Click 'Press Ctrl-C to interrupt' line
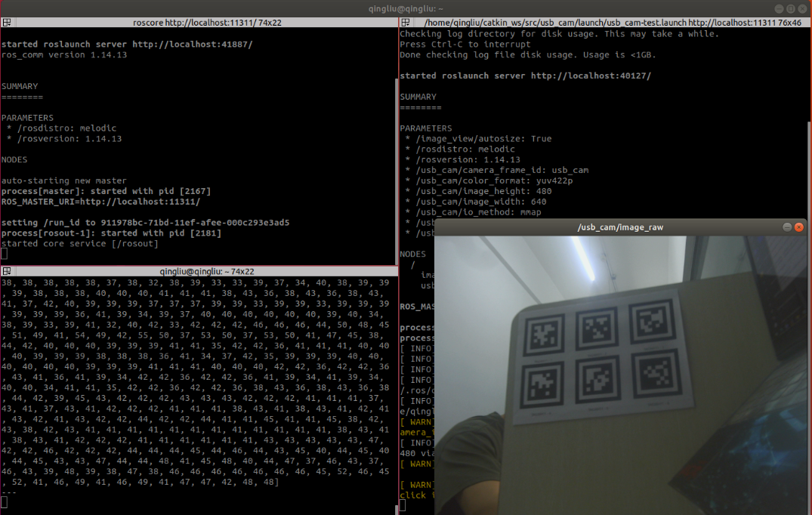Image resolution: width=812 pixels, height=515 pixels. pyautogui.click(x=465, y=45)
